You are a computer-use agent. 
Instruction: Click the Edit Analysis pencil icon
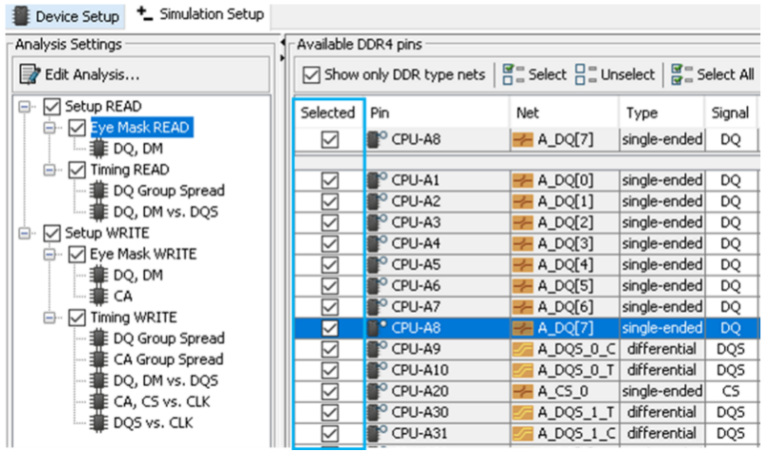coord(30,74)
